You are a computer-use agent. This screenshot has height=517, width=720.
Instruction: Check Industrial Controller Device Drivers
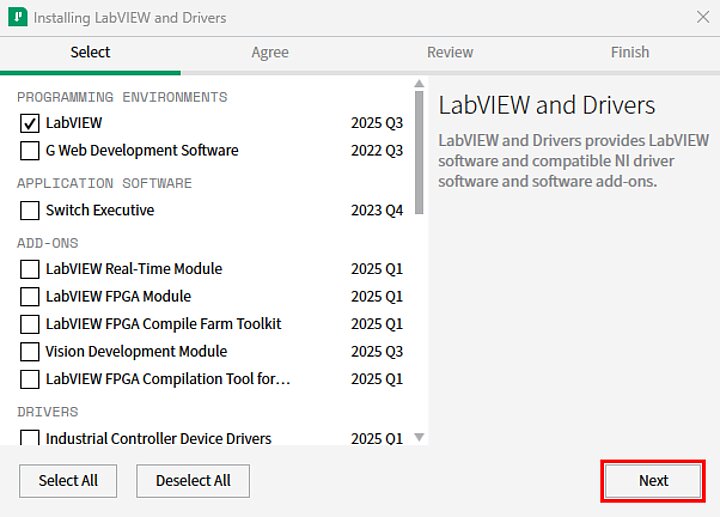30,438
